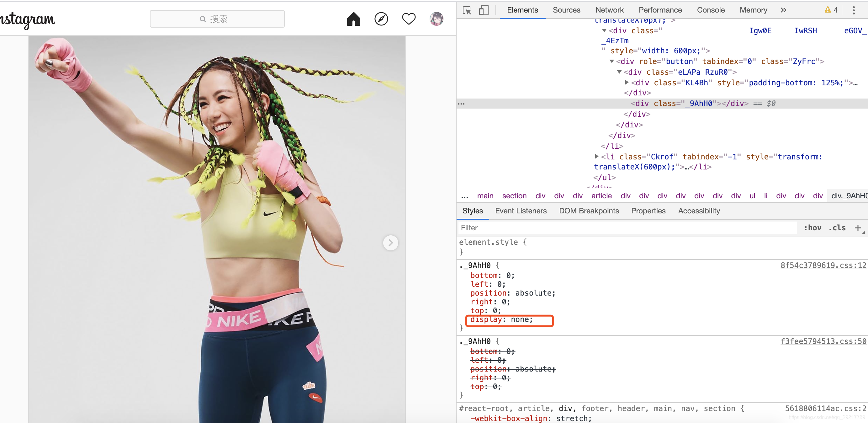Click the -webkit-box-align: stretch declaration
This screenshot has width=868, height=423.
(x=531, y=419)
